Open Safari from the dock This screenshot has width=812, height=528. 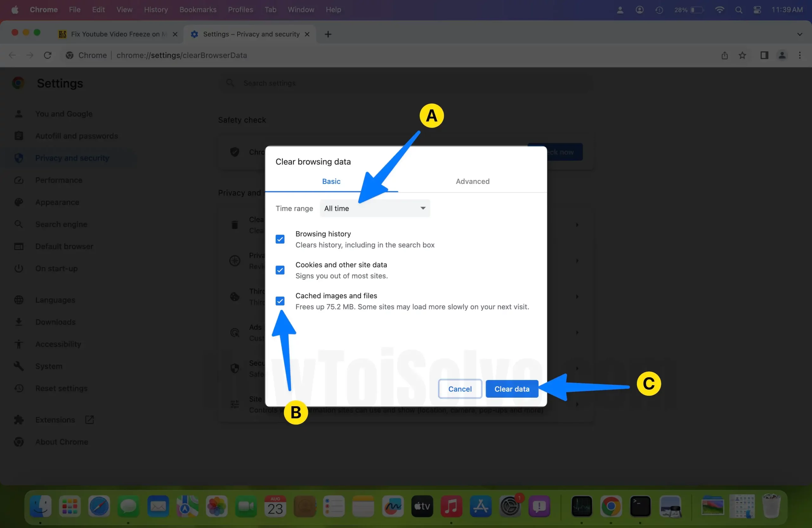coord(99,506)
